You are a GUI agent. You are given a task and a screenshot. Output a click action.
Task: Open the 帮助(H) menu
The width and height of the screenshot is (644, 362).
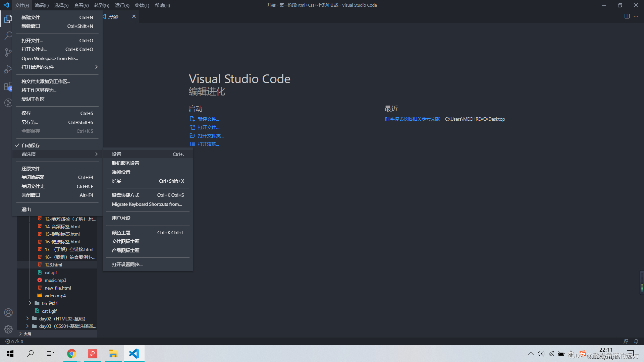tap(162, 5)
